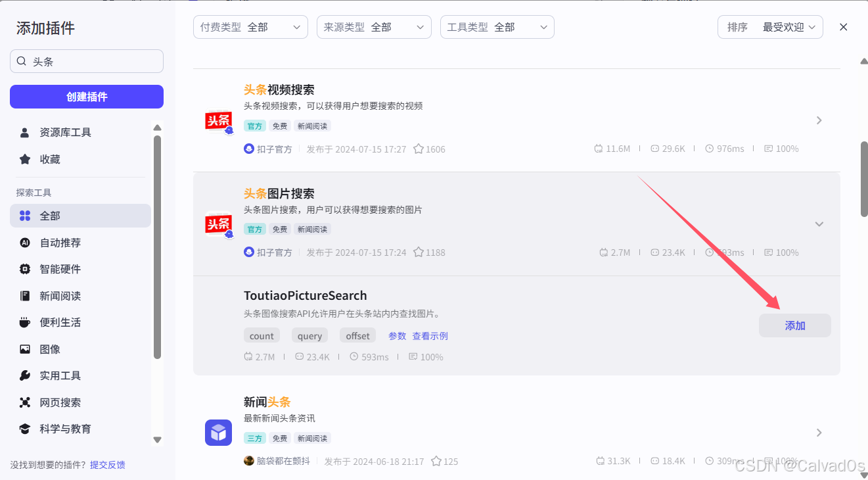Click the offset parameter tag
Image resolution: width=868 pixels, height=480 pixels.
(x=358, y=336)
